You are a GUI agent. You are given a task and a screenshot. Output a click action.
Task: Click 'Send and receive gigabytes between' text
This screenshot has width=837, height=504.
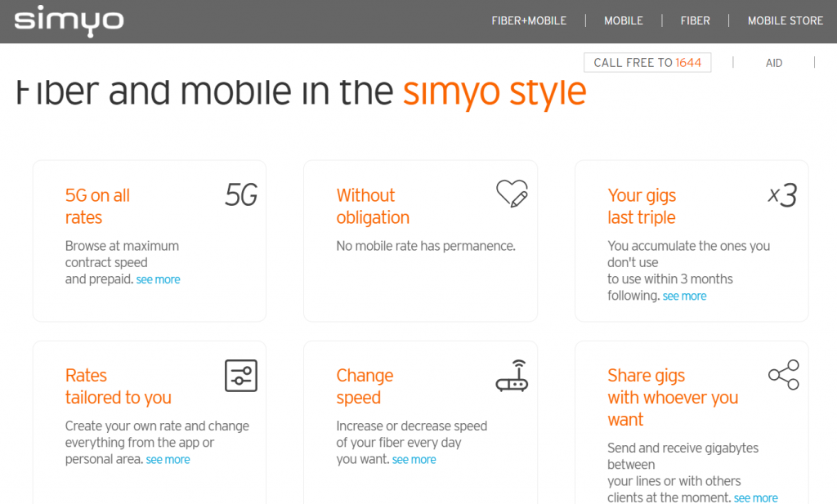click(x=683, y=456)
